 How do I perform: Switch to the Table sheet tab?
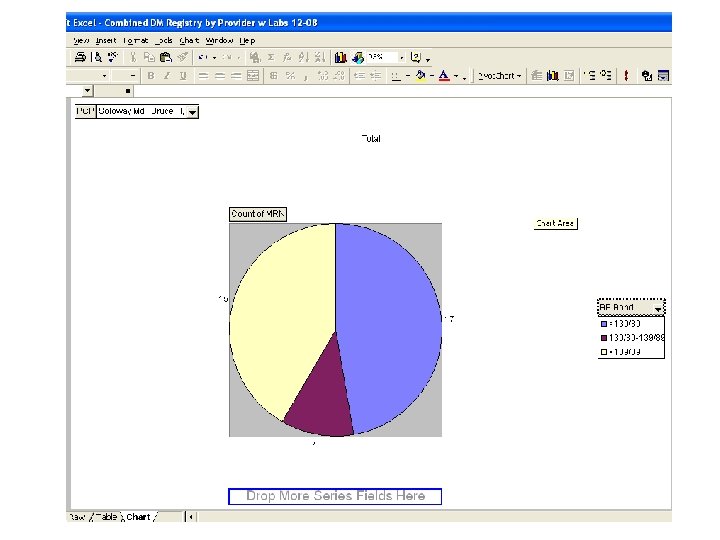pyautogui.click(x=106, y=517)
